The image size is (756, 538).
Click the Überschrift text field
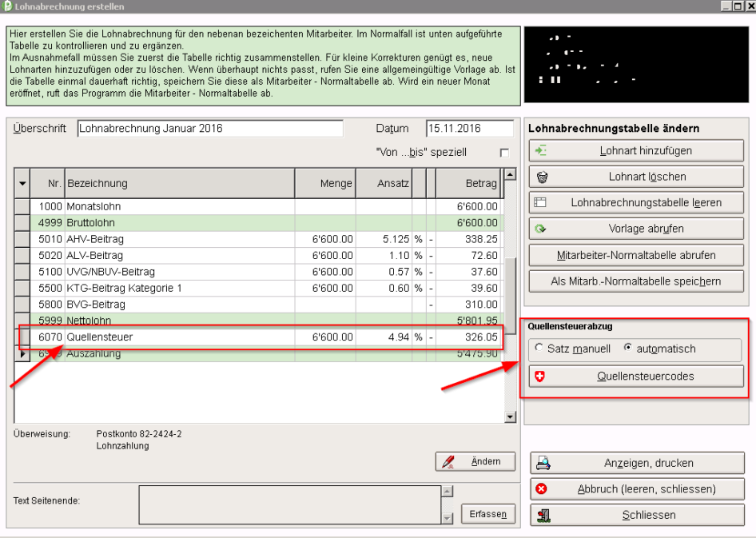pyautogui.click(x=209, y=129)
